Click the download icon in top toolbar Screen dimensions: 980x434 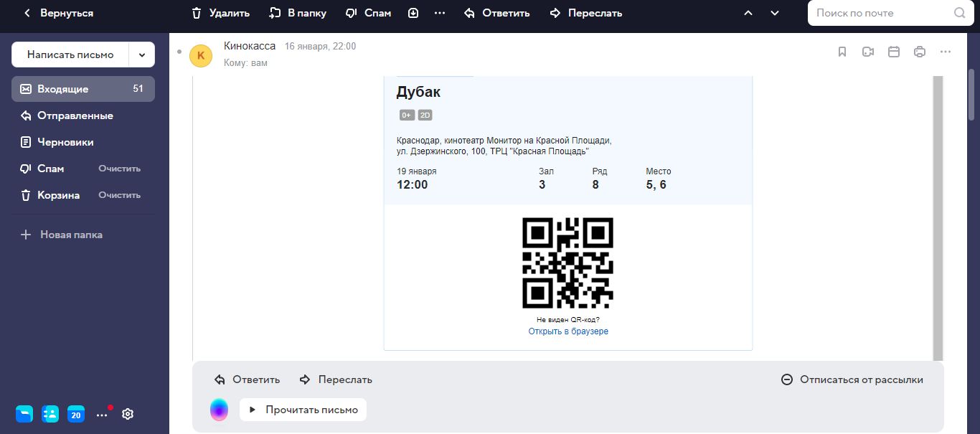pos(413,13)
